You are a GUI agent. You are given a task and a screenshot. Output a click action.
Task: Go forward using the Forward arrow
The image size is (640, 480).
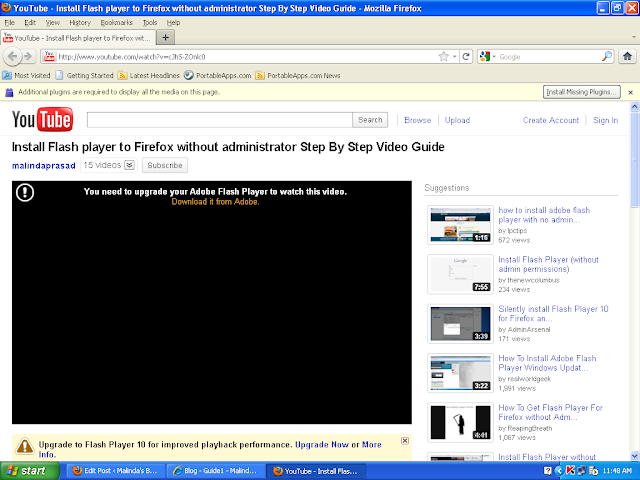pos(28,56)
